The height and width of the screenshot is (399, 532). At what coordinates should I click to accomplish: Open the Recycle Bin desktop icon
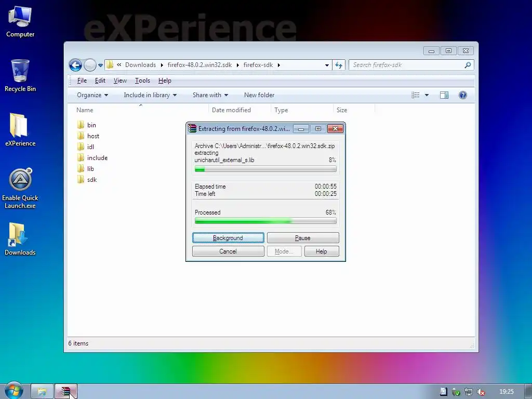pyautogui.click(x=20, y=75)
